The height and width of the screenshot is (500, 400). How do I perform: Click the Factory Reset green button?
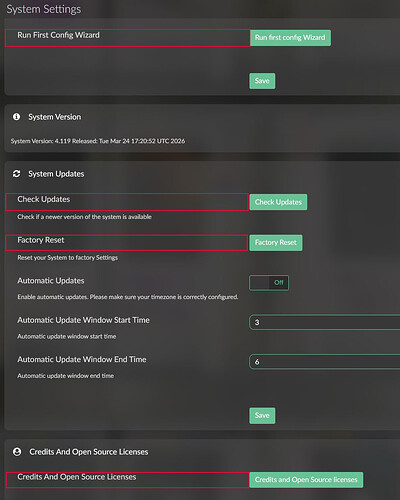pos(276,242)
